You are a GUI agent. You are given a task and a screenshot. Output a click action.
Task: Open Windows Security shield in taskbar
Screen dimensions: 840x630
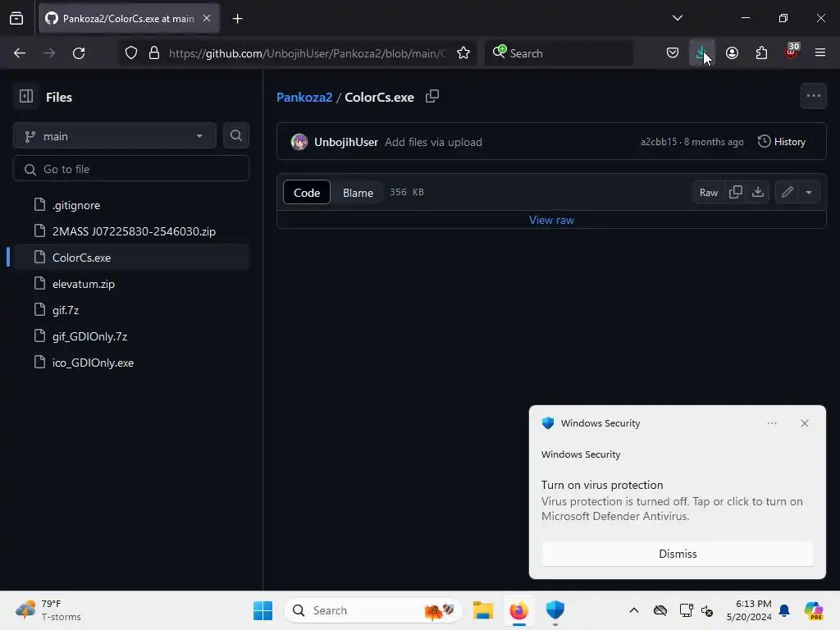(555, 610)
